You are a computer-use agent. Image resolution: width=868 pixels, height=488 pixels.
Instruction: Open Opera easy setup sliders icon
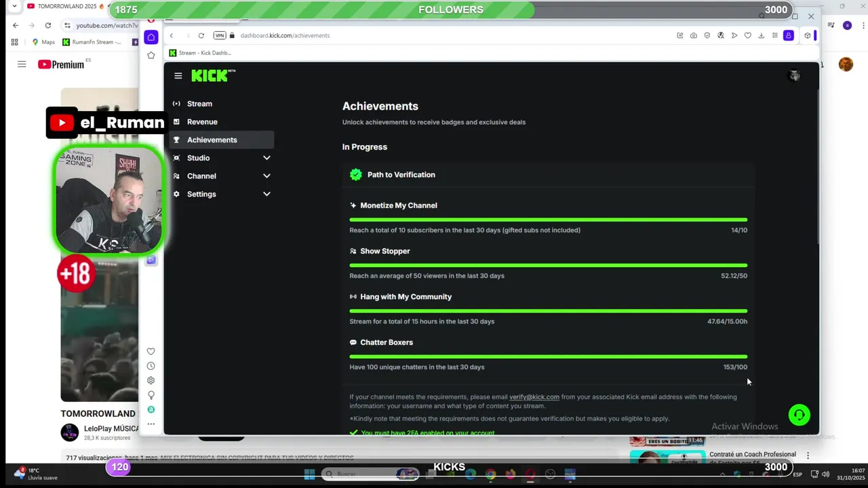[x=774, y=35]
